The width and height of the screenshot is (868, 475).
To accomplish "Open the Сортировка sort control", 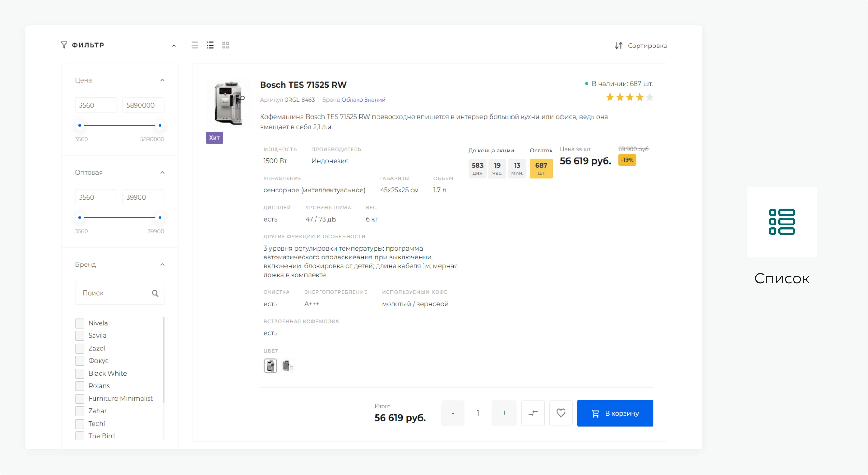I will point(640,46).
